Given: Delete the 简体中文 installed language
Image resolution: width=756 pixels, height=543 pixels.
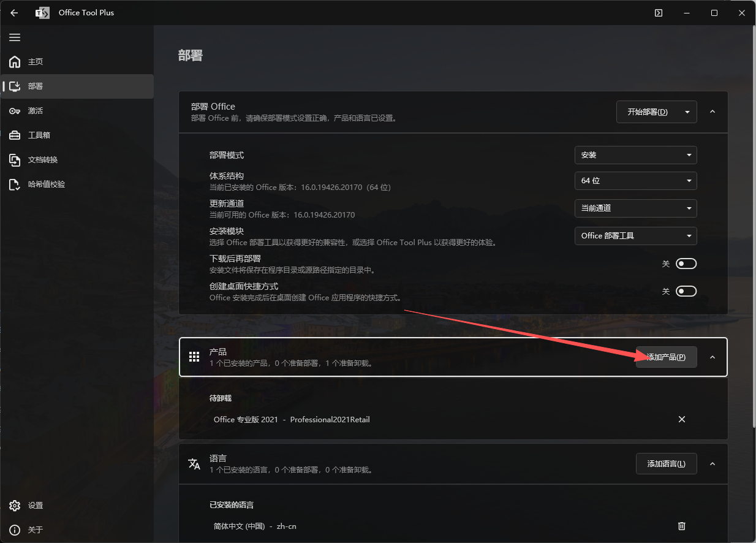Looking at the screenshot, I should [x=681, y=526].
